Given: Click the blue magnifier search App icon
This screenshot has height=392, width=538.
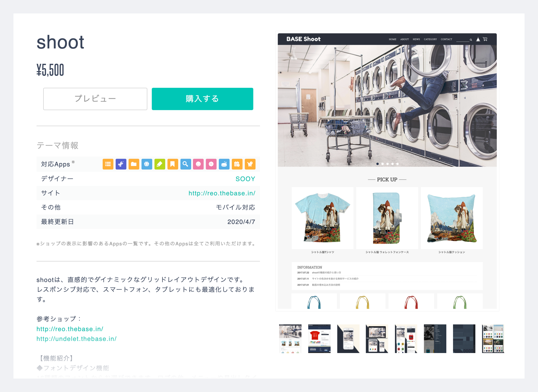Looking at the screenshot, I should pos(185,164).
